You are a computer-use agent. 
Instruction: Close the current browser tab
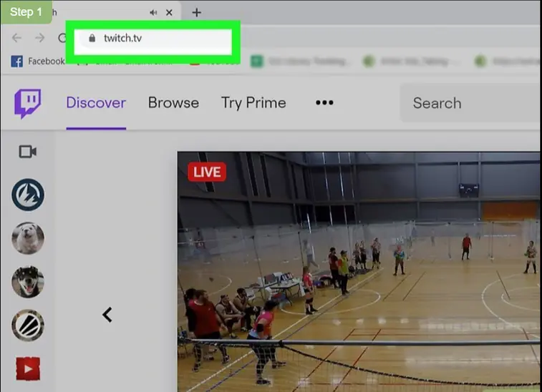[169, 13]
